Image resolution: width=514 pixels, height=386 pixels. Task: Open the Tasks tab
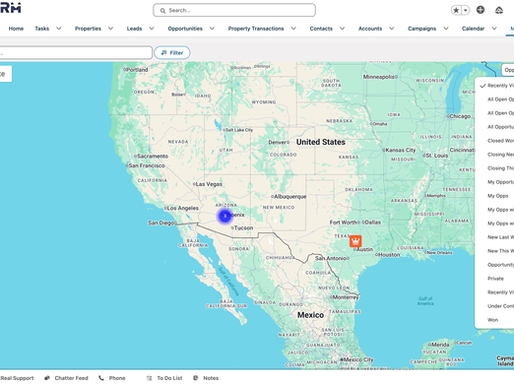pos(42,29)
